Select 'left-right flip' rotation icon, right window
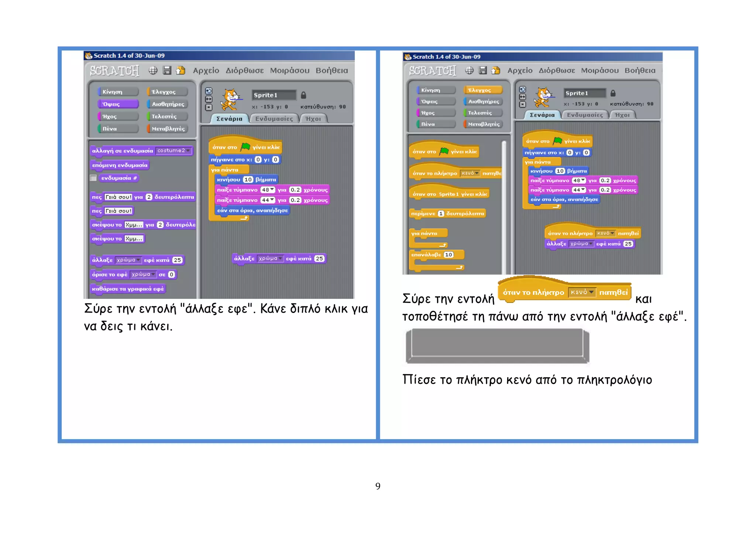The image size is (756, 535). (522, 97)
